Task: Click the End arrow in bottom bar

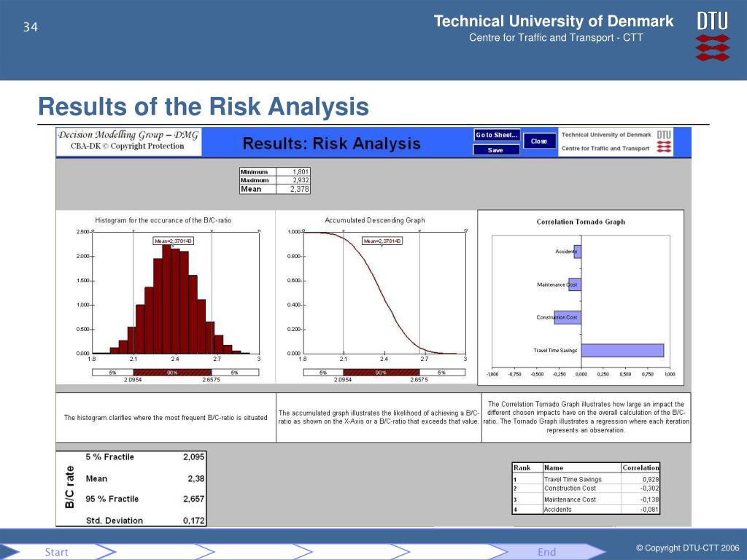Action: [546, 552]
